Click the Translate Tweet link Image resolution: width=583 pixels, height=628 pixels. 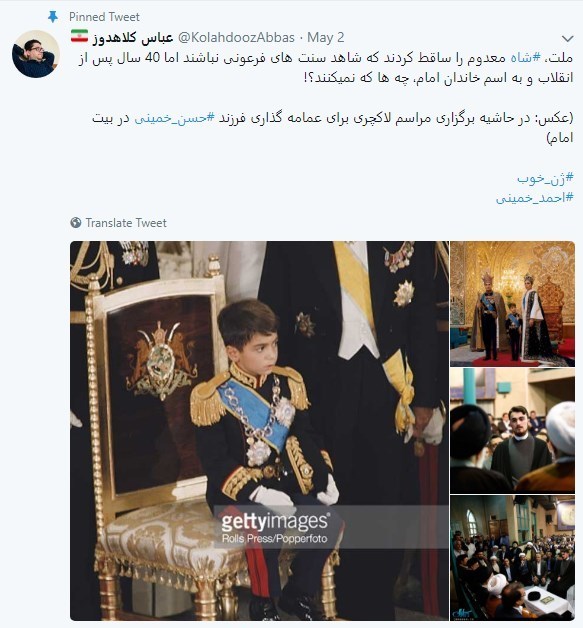[x=126, y=223]
